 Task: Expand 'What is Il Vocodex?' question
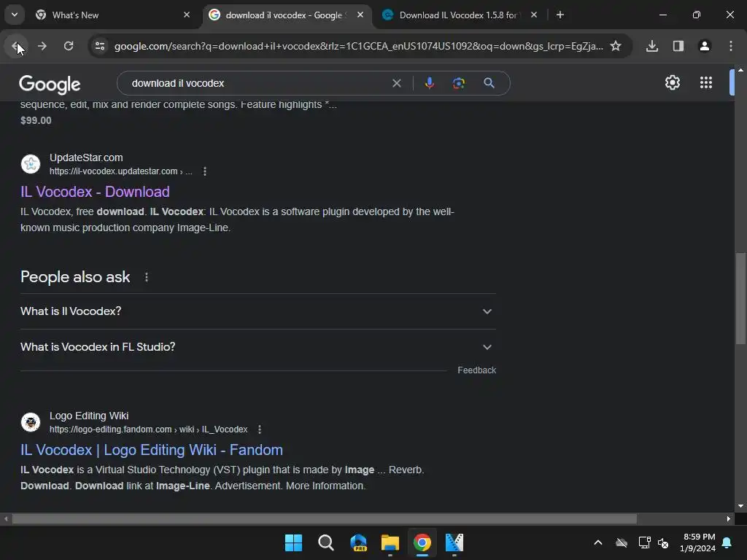coord(258,311)
